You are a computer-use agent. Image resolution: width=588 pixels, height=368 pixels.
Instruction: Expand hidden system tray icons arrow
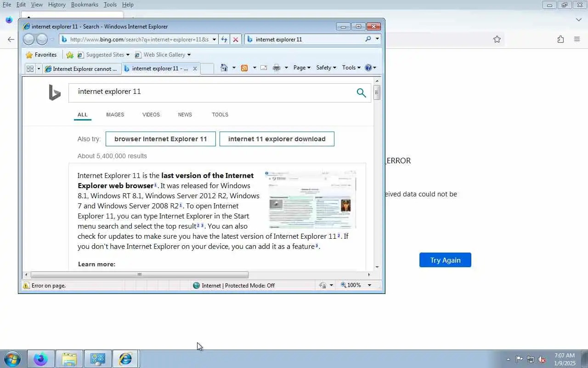pyautogui.click(x=508, y=359)
